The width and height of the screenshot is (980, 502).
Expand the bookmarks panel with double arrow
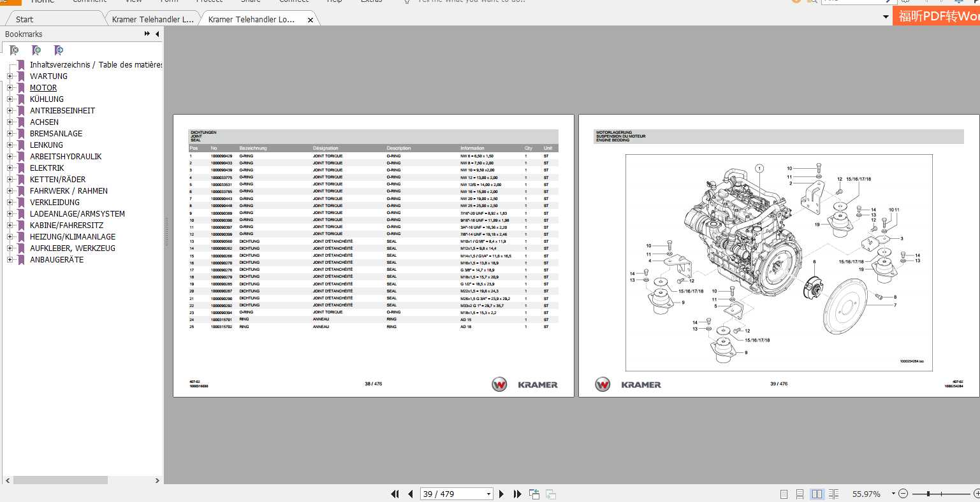tap(147, 34)
